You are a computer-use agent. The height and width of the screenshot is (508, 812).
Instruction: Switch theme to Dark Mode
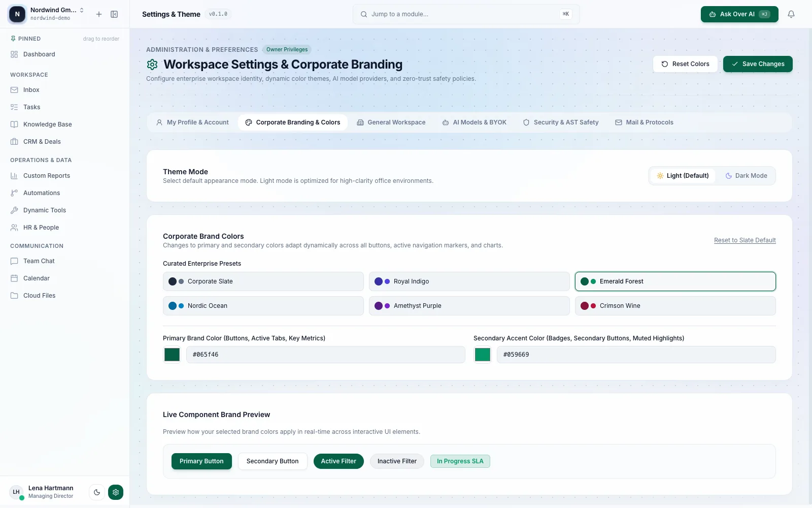tap(746, 176)
